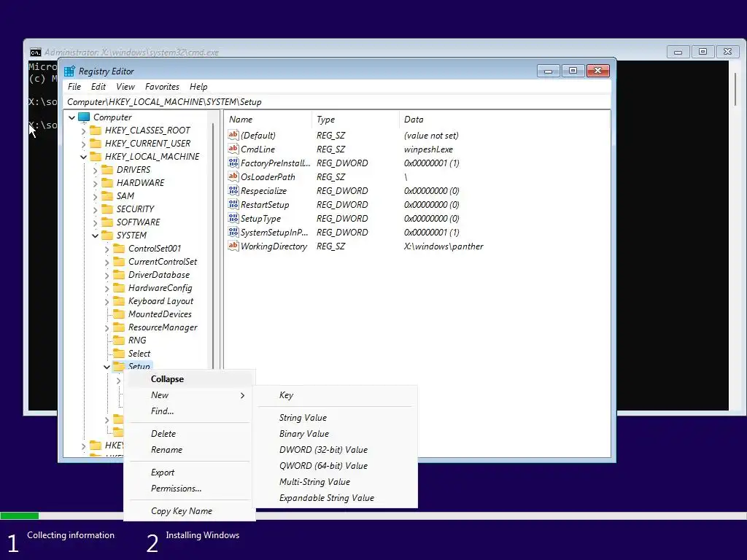Viewport: 747px width, 560px height.
Task: Click the Select key folder icon
Action: [119, 354]
